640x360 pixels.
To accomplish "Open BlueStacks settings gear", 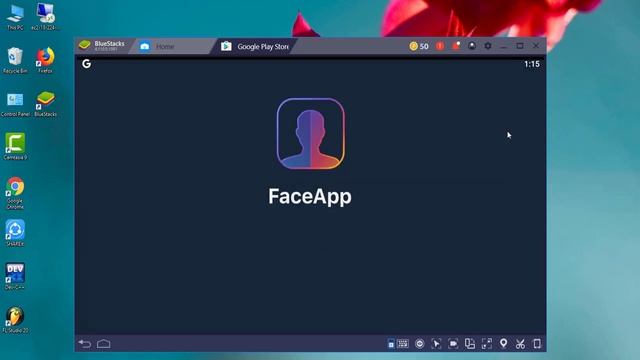I will [x=488, y=46].
